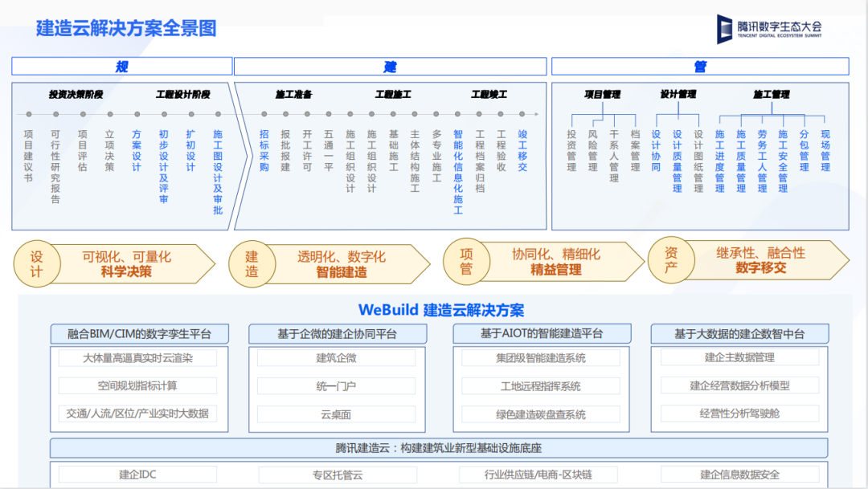Click the 建企IDC box
This screenshot has width=868, height=489.
coord(138,474)
